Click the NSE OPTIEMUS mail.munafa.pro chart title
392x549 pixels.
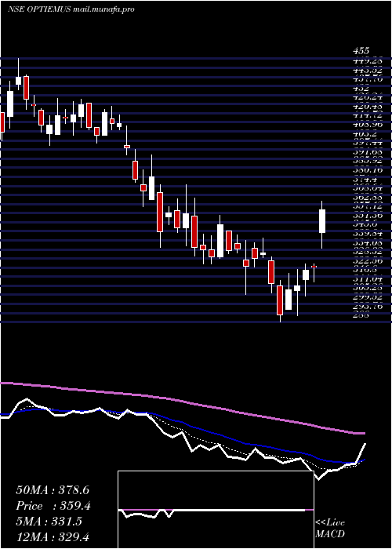point(71,9)
